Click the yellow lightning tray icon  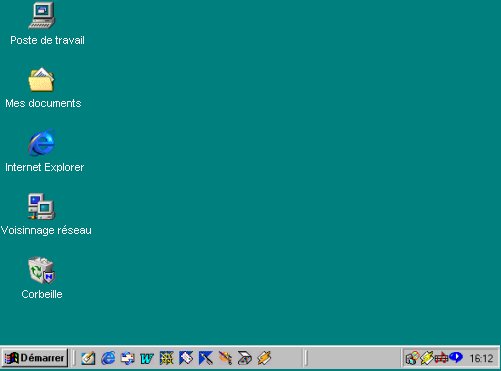coord(426,358)
